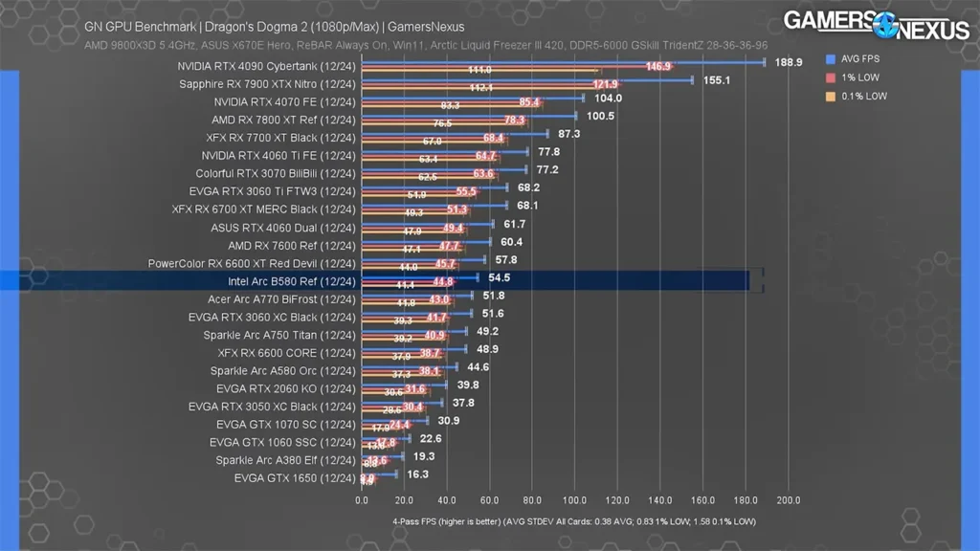Viewport: 980px width, 551px height.
Task: Click the RX 6600 CORE average value "48.9"
Action: 487,349
